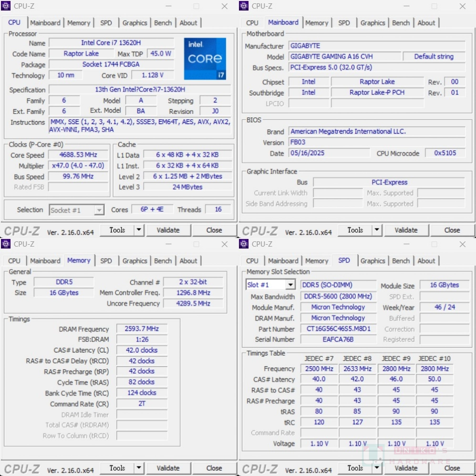Screen dimensions: 476x476
Task: Open Memory tab in the Mainboard-tab window
Action: point(317,23)
